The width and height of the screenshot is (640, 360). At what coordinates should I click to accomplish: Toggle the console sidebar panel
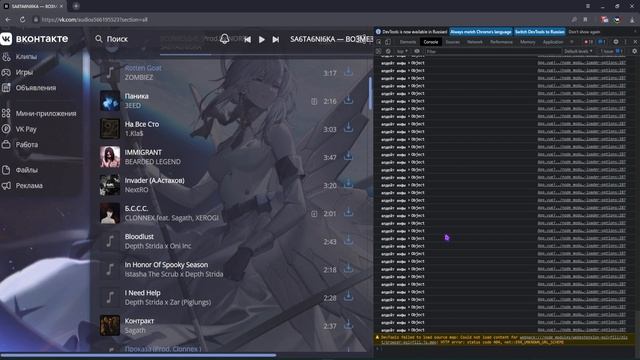pos(379,51)
